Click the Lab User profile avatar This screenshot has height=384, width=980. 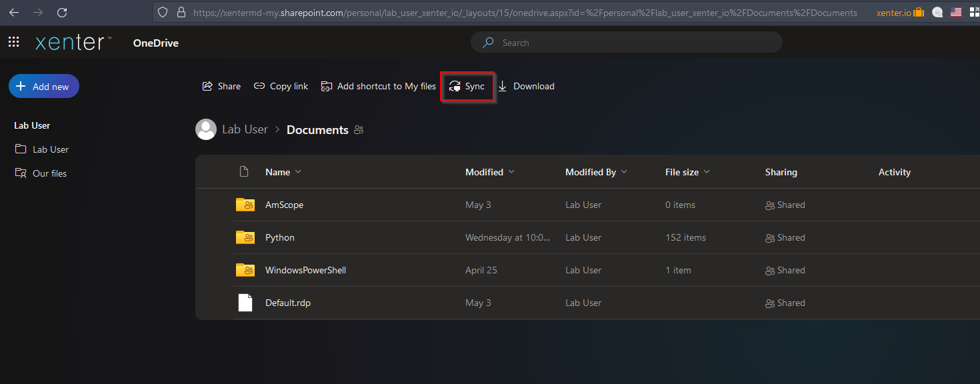206,129
